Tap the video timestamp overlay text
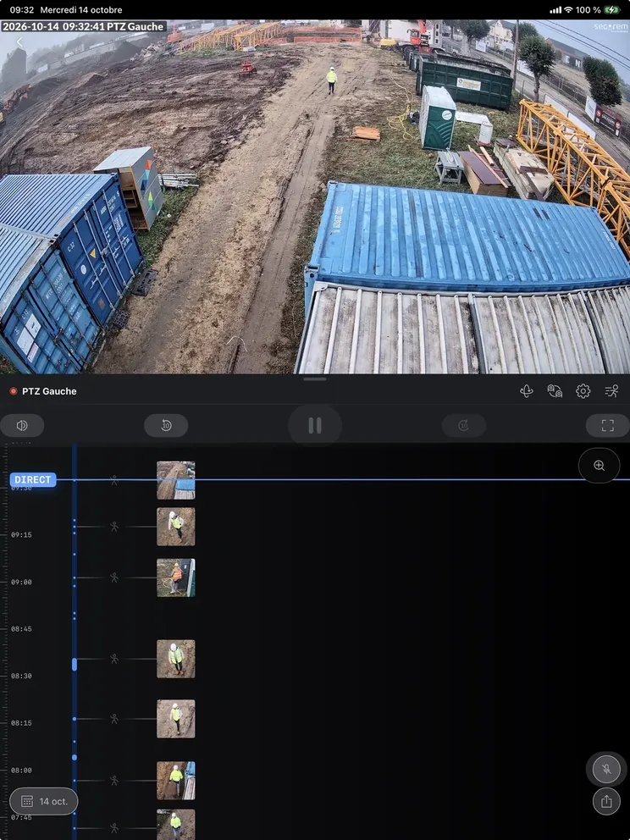 pos(84,26)
